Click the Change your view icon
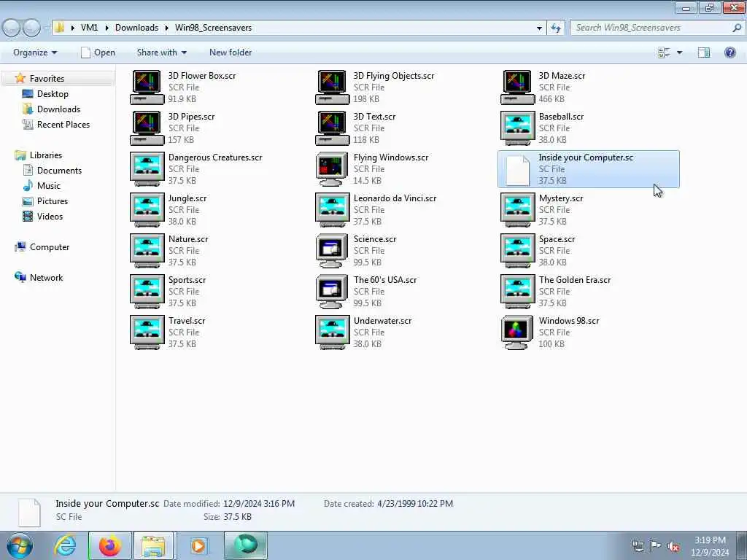 [664, 52]
